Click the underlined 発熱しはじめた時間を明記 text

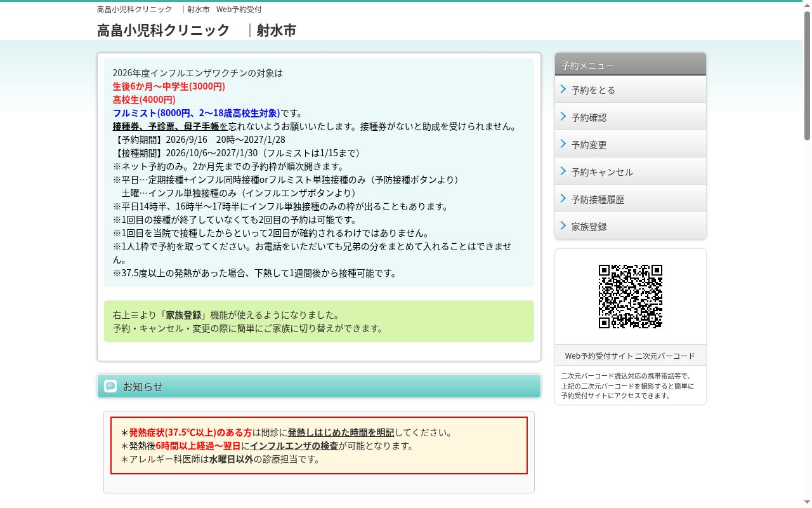point(341,432)
